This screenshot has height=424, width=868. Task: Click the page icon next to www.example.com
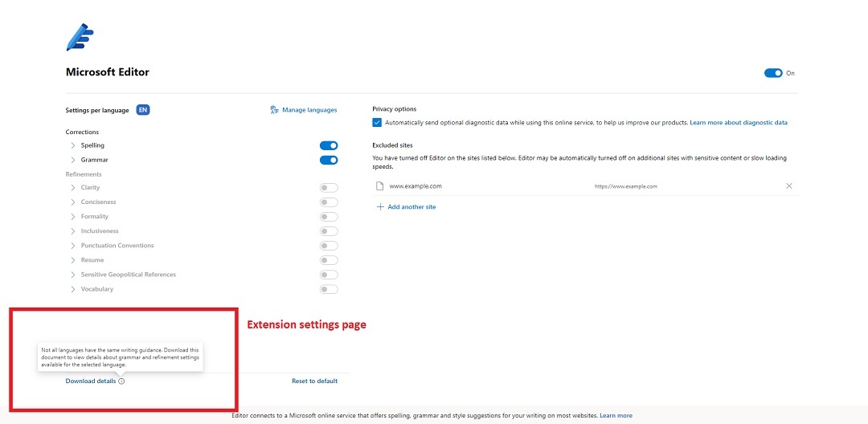coord(379,186)
